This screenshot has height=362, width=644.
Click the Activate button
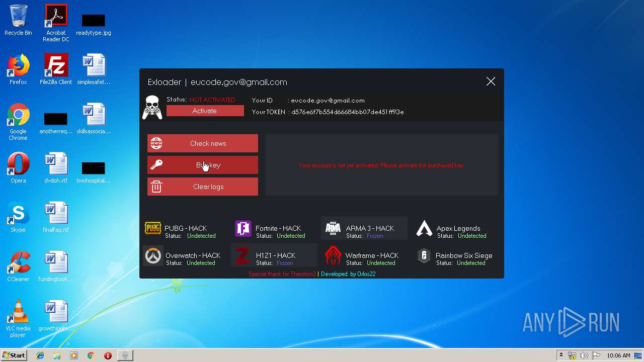(205, 111)
